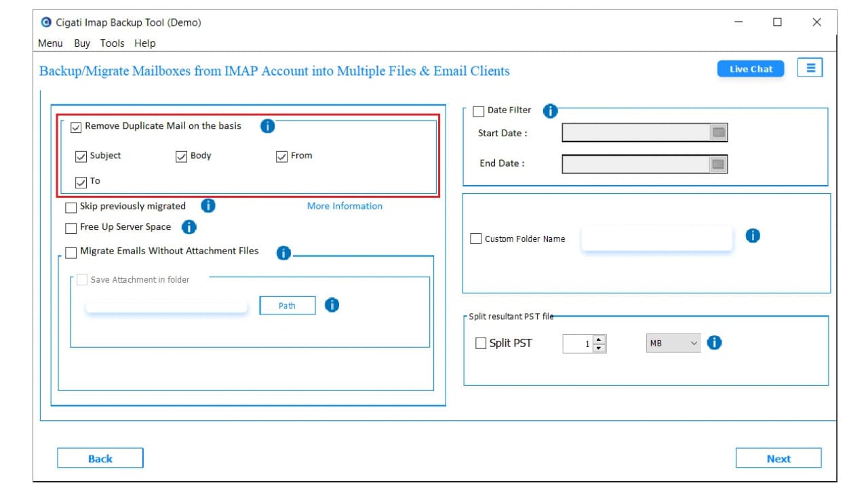Toggle the Subject checkbox
868x488 pixels.
[x=81, y=157]
